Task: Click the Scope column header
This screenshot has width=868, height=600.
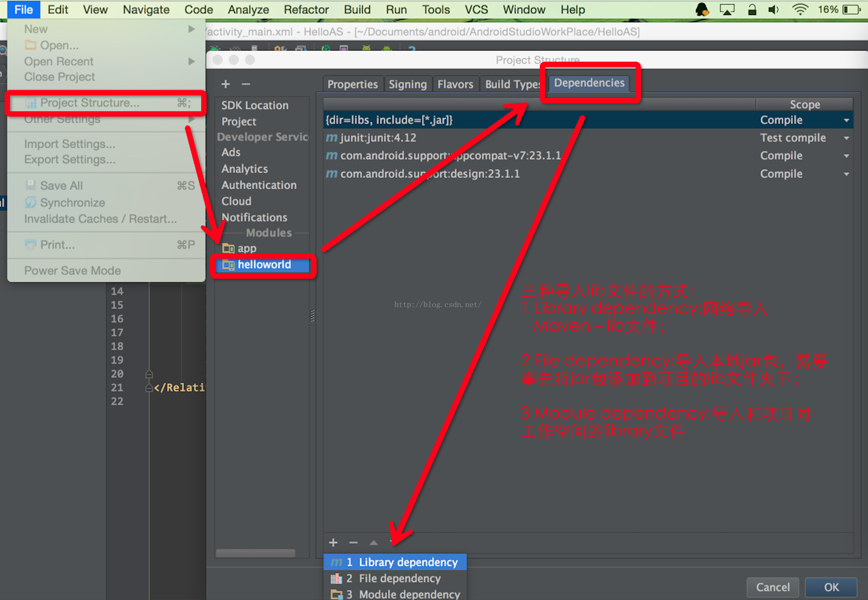Action: (804, 104)
